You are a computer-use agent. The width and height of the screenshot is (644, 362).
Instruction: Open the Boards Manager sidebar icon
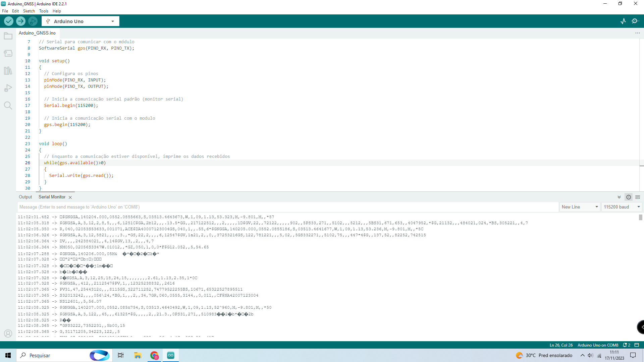coord(8,53)
